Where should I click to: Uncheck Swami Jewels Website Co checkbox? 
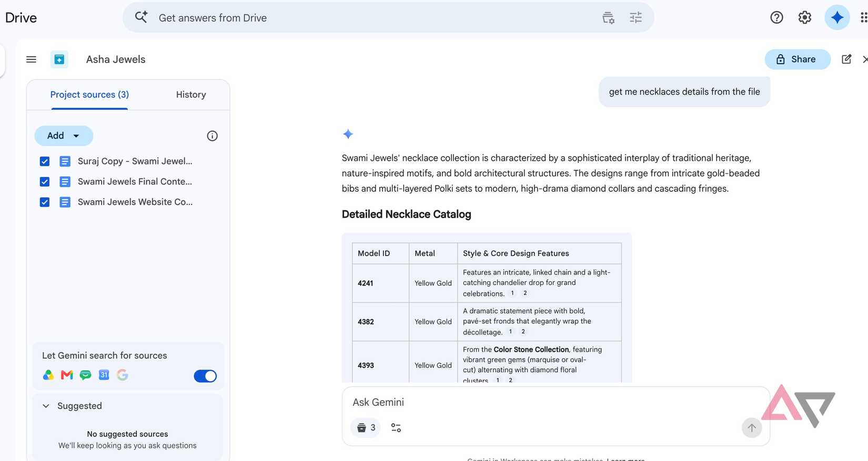(45, 202)
